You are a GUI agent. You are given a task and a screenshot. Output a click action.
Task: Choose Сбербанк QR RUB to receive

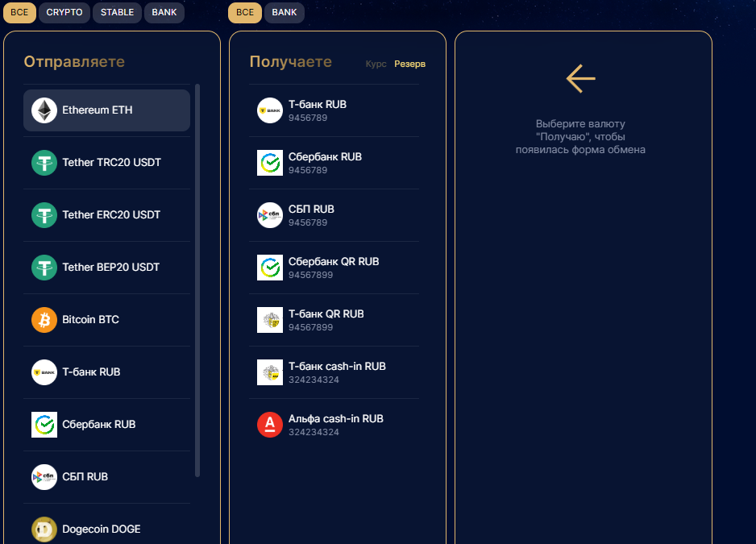pos(334,268)
